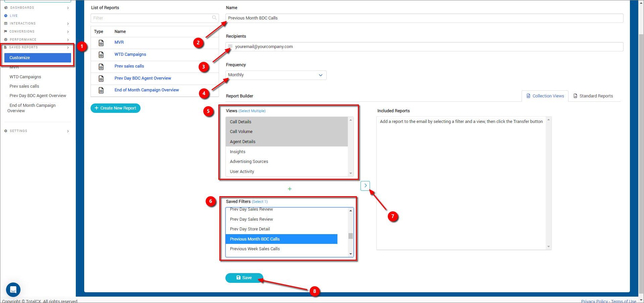Image resolution: width=644 pixels, height=303 pixels.
Task: Click the green plus sign between lists
Action: pyautogui.click(x=289, y=189)
